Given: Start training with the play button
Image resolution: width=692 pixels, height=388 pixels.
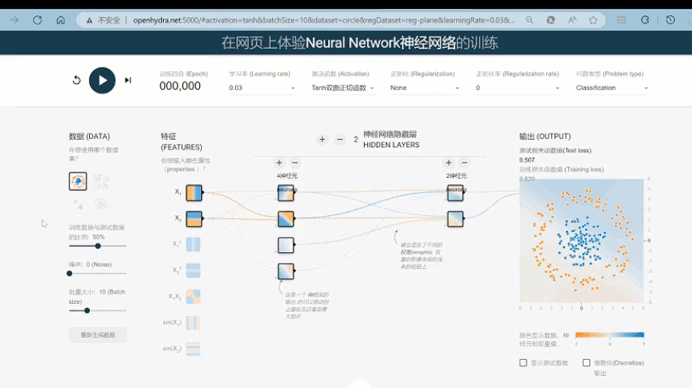Looking at the screenshot, I should click(x=102, y=80).
